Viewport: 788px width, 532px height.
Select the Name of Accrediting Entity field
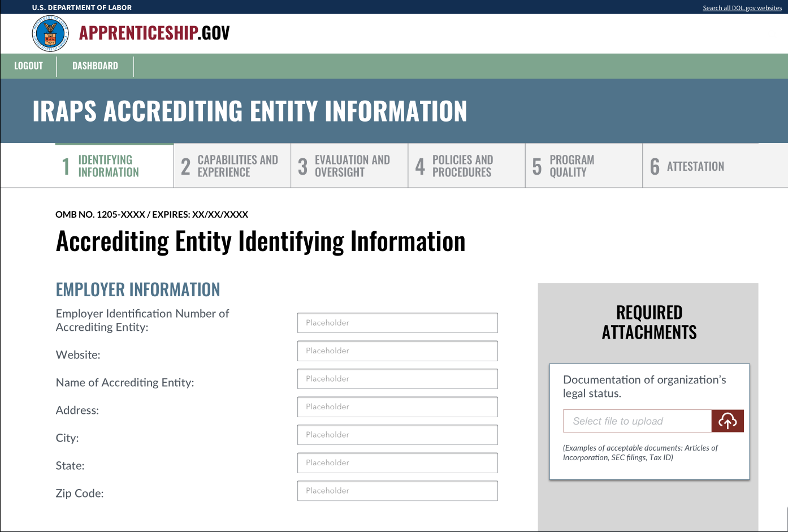[x=397, y=379]
